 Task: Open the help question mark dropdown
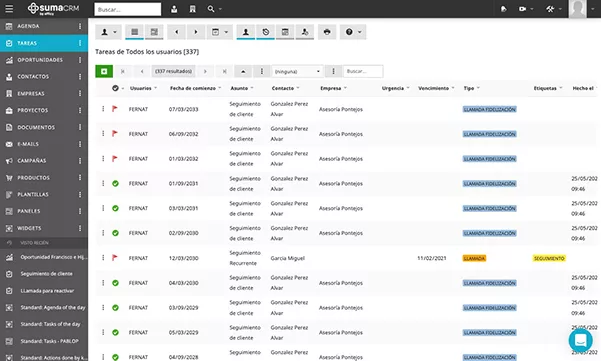353,32
